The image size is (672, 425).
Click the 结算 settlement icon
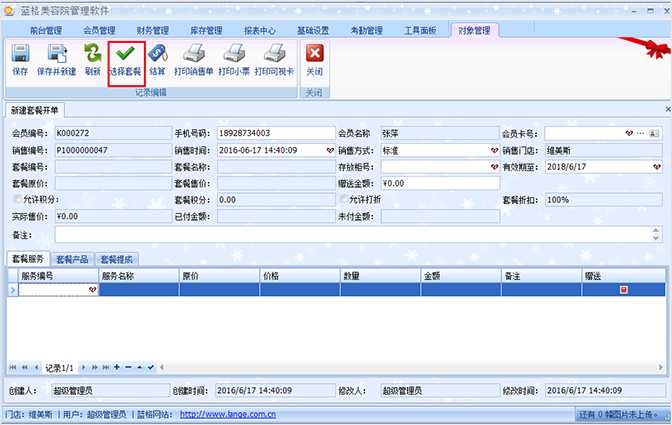(157, 54)
